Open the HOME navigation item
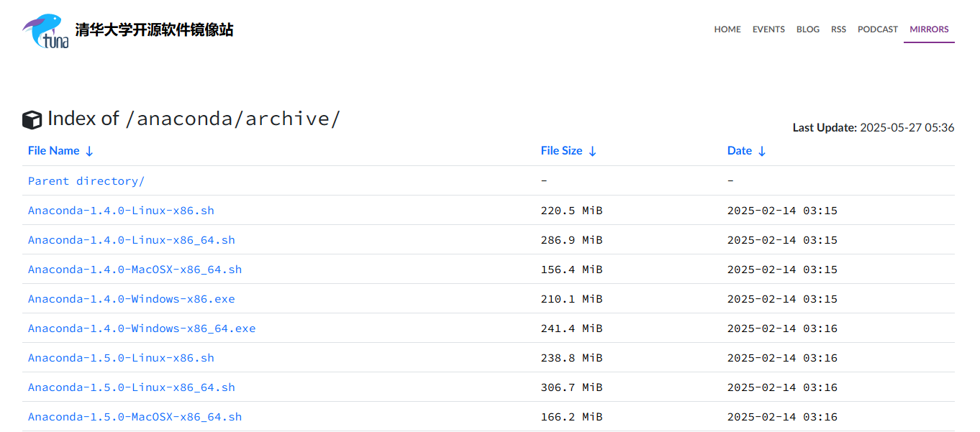 point(727,29)
